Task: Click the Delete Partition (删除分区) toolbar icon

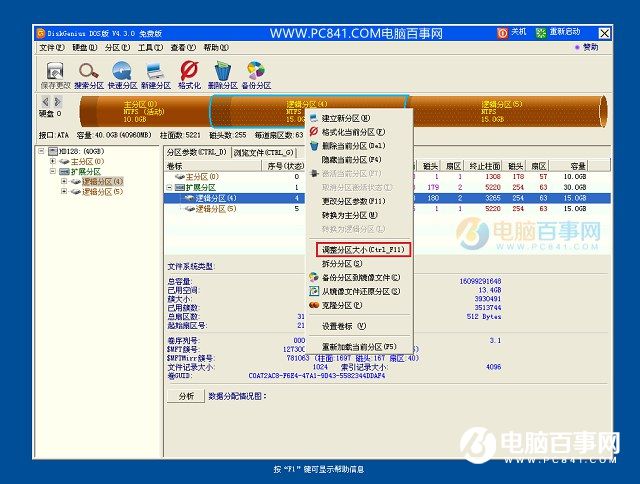Action: 222,75
